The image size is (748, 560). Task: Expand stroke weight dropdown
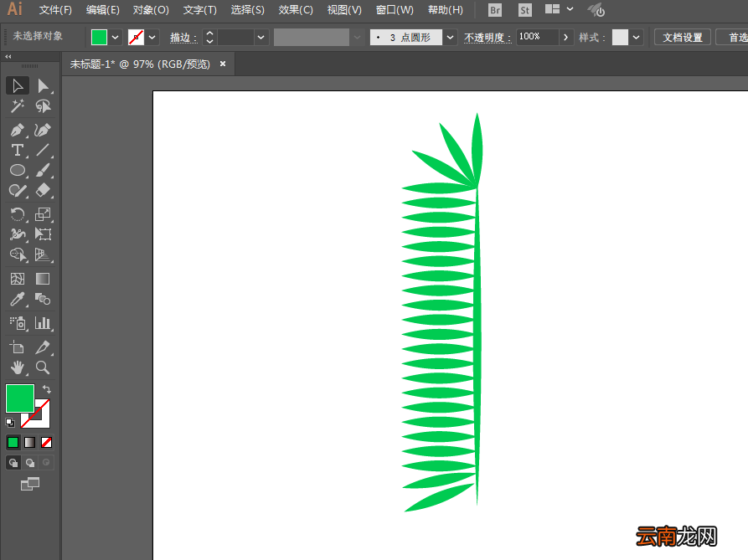coord(261,37)
